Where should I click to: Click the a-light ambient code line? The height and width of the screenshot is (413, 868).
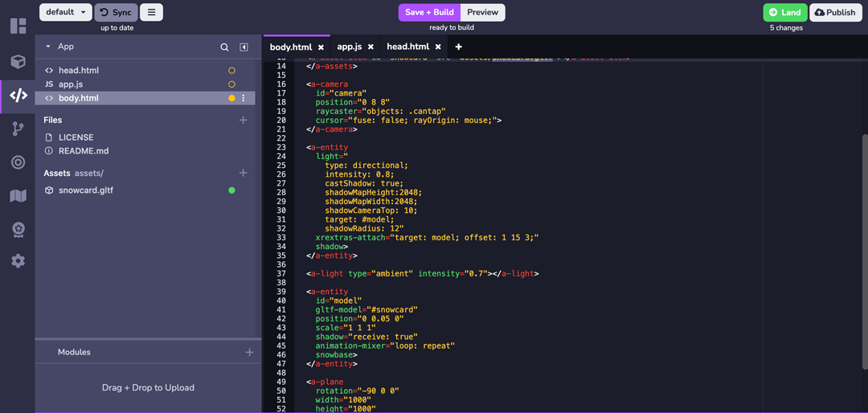[423, 273]
